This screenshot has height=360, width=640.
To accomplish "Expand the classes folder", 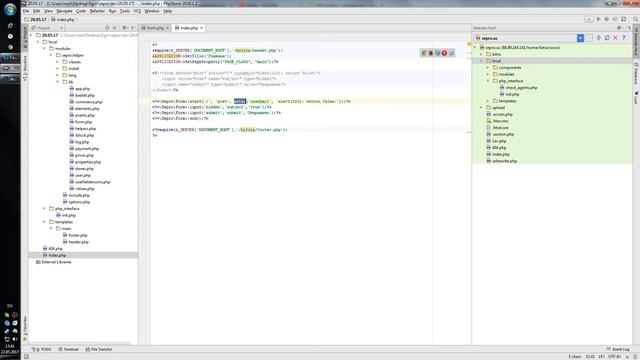I will [x=58, y=62].
